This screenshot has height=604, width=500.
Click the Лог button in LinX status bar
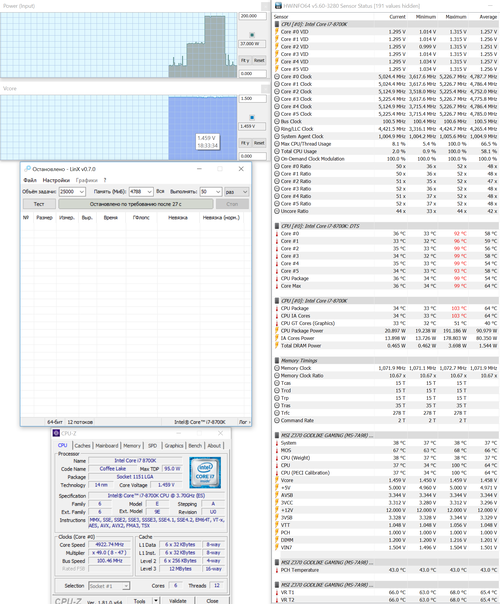[244, 422]
